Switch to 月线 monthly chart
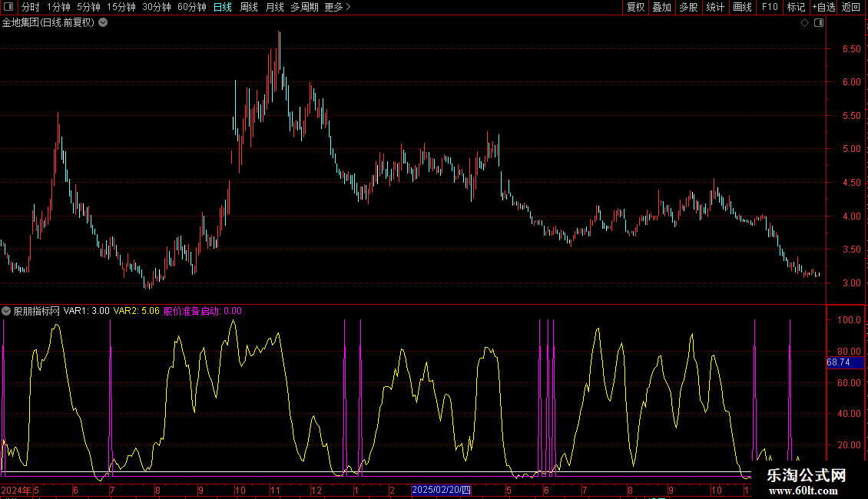 pyautogui.click(x=274, y=7)
